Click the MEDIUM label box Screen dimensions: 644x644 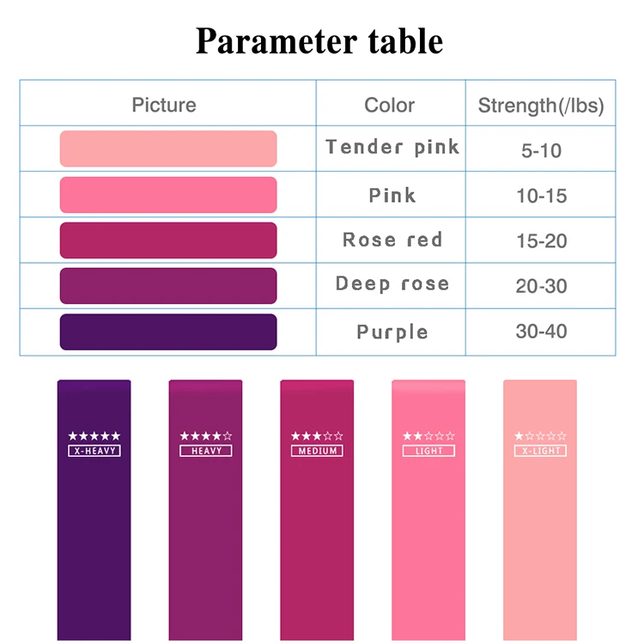317,451
